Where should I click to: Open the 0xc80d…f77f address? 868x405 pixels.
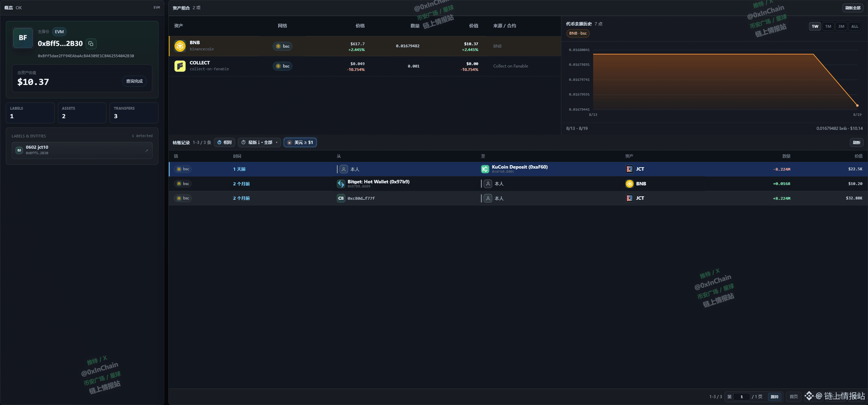click(x=361, y=198)
